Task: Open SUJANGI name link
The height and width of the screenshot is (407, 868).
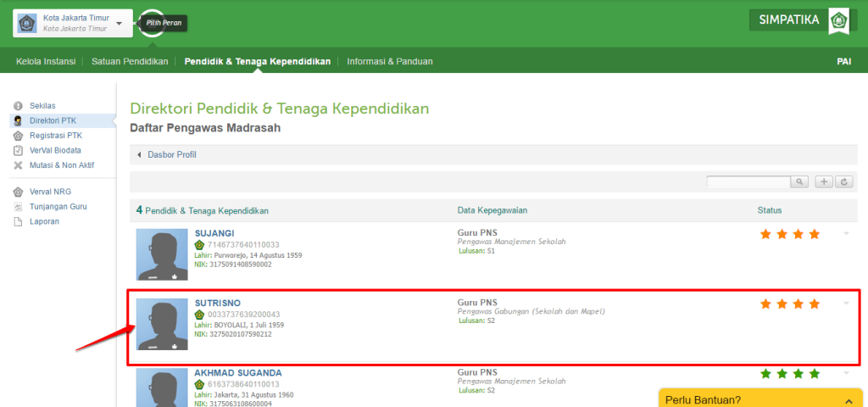Action: pos(214,234)
